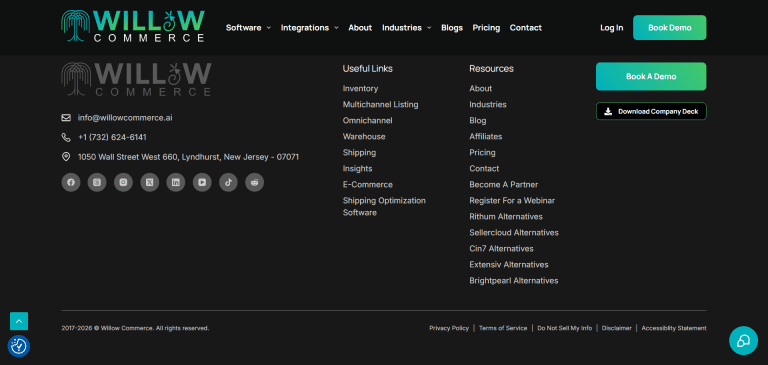
Task: Open the Cin7 Alternatives link
Action: [502, 248]
